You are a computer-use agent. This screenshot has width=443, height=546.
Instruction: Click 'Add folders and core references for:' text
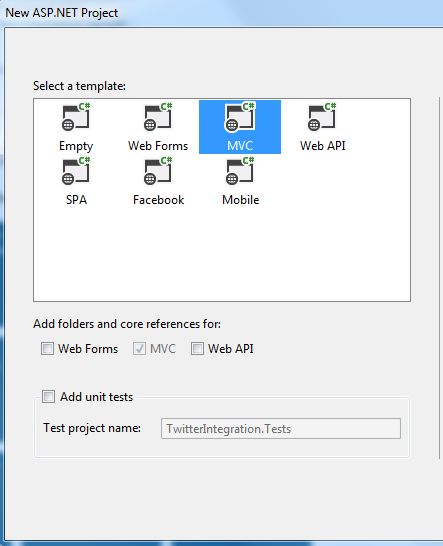pyautogui.click(x=127, y=324)
